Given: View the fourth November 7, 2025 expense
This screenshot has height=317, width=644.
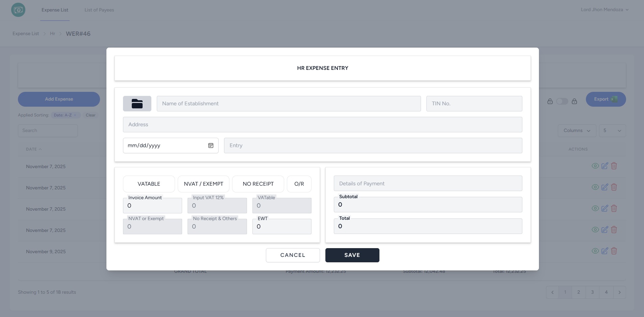Looking at the screenshot, I should point(595,230).
